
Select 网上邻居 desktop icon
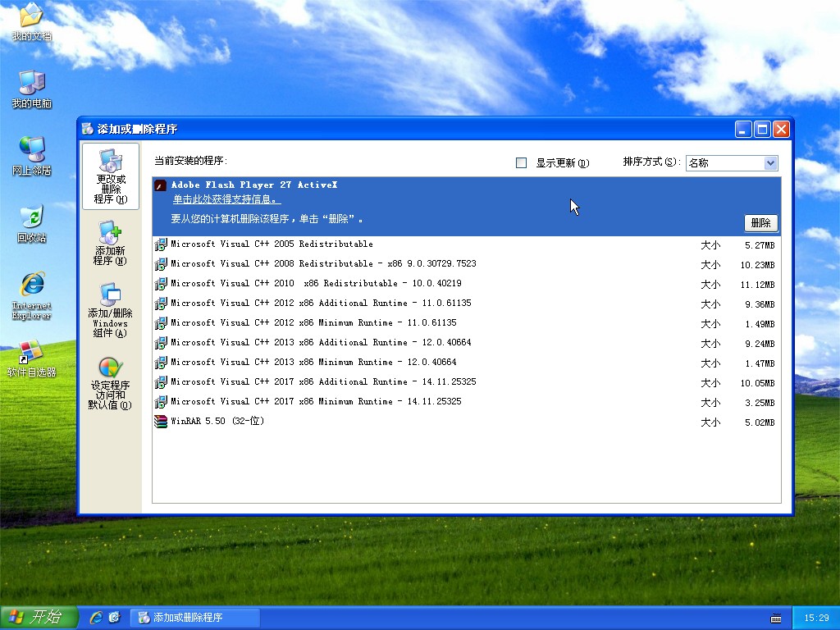coord(32,156)
